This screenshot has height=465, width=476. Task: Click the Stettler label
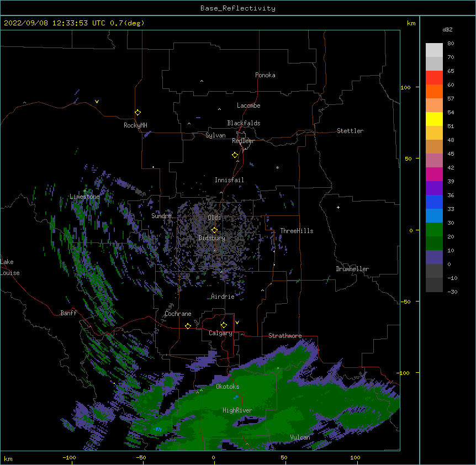point(350,131)
